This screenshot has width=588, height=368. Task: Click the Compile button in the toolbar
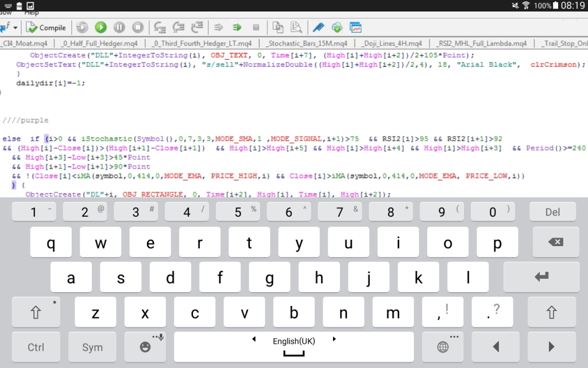pyautogui.click(x=46, y=27)
